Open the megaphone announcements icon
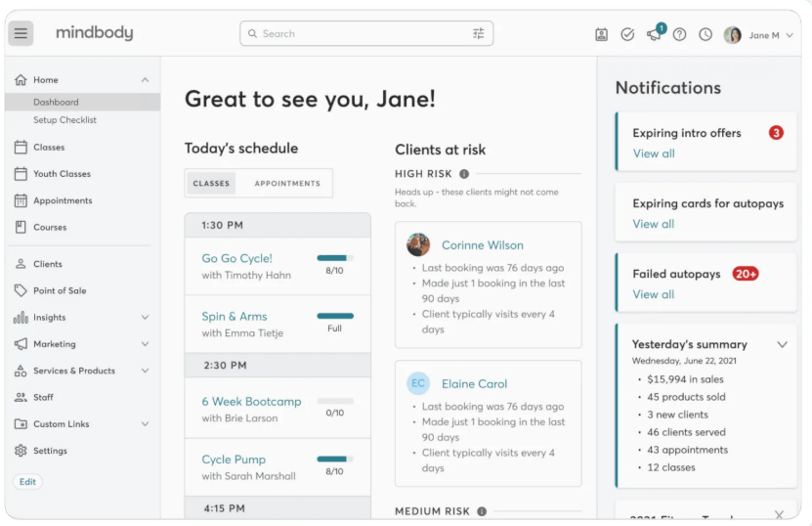Viewport: 812px width, 526px height. (654, 34)
